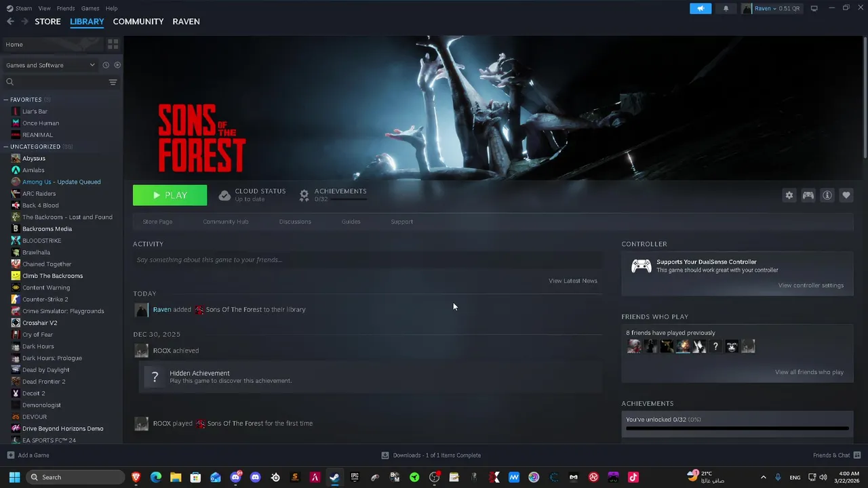Open the Store Page link
868x488 pixels.
pyautogui.click(x=157, y=222)
